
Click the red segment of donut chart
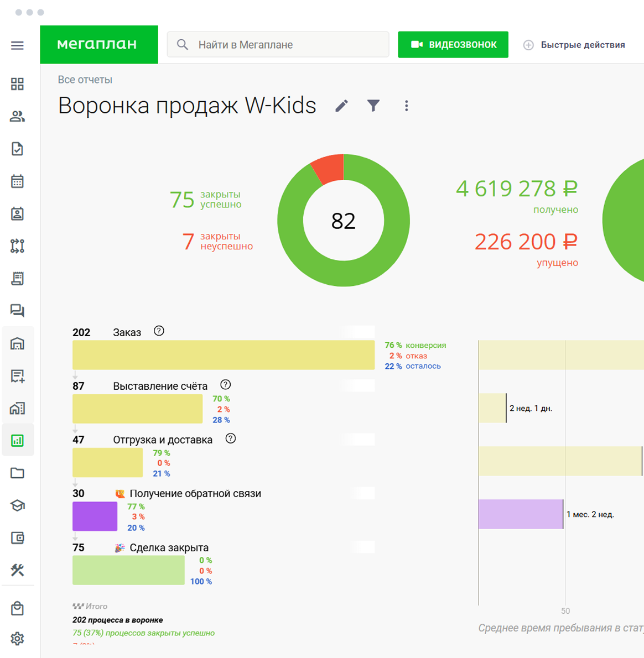[329, 168]
